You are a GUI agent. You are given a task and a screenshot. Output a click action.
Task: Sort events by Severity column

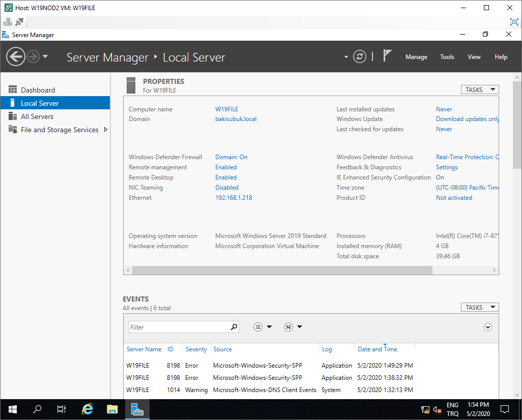pos(196,349)
